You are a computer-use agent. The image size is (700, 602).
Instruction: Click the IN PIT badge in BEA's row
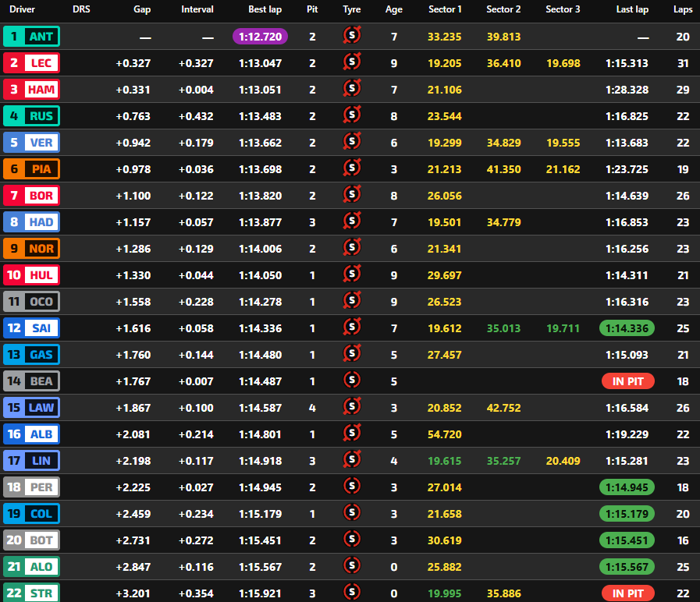(x=627, y=381)
